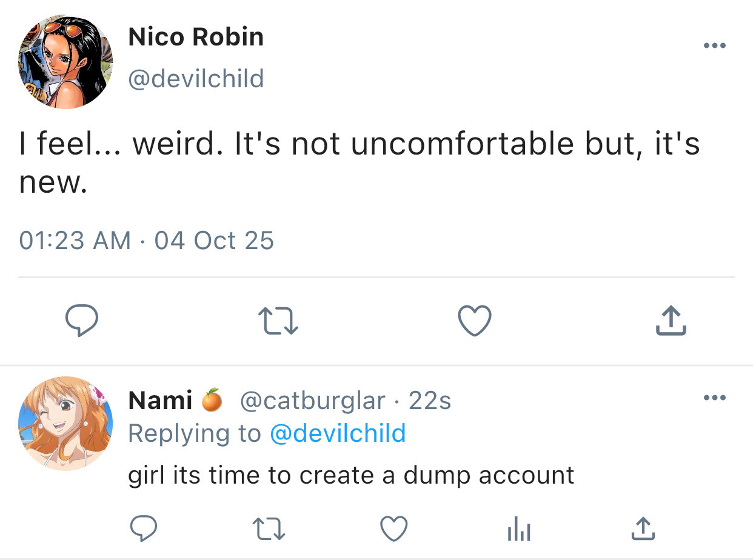
Task: Open more options on Nico Robin's tweet
Action: [714, 46]
